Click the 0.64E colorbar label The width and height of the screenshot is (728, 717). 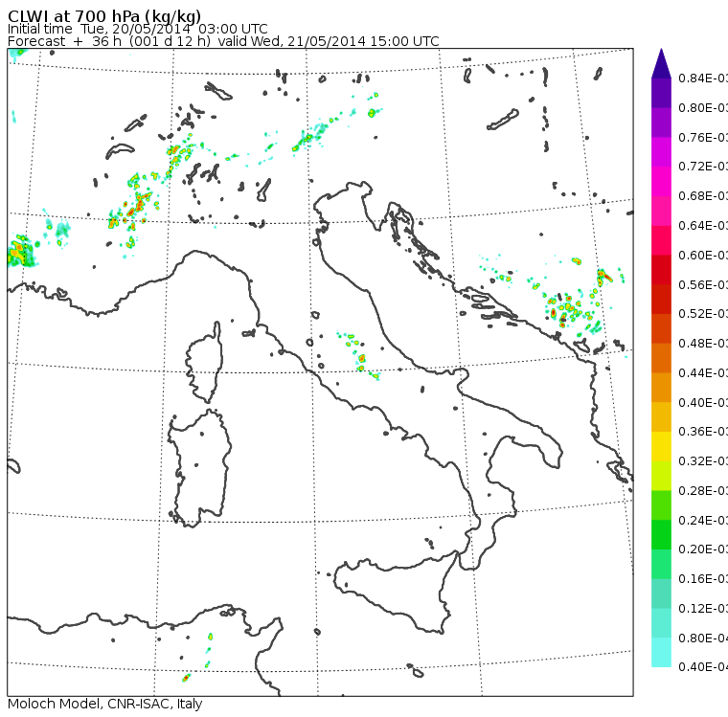(x=703, y=226)
